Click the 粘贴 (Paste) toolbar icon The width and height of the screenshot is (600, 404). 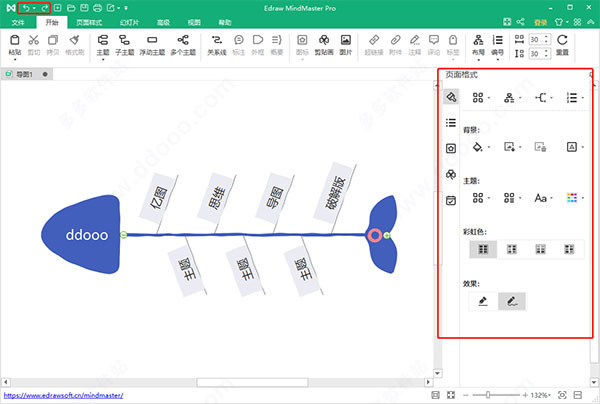point(14,45)
